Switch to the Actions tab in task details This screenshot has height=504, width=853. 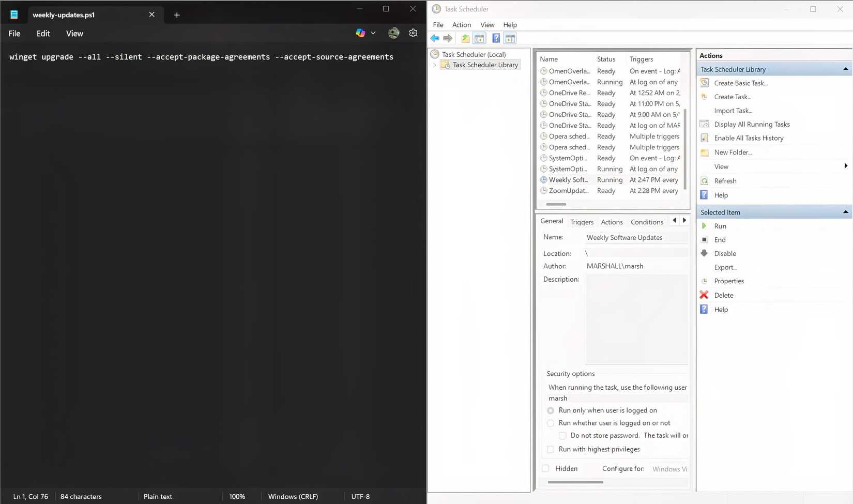point(612,222)
